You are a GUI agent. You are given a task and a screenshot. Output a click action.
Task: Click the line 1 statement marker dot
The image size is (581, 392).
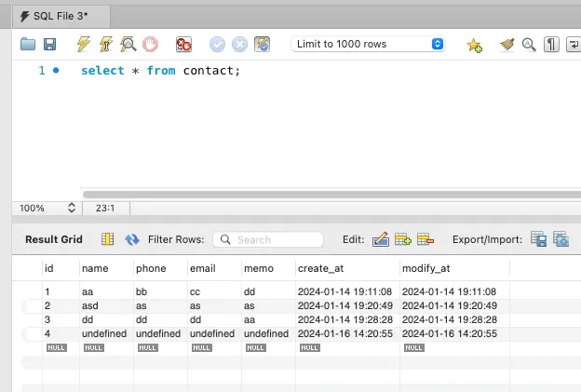[56, 70]
